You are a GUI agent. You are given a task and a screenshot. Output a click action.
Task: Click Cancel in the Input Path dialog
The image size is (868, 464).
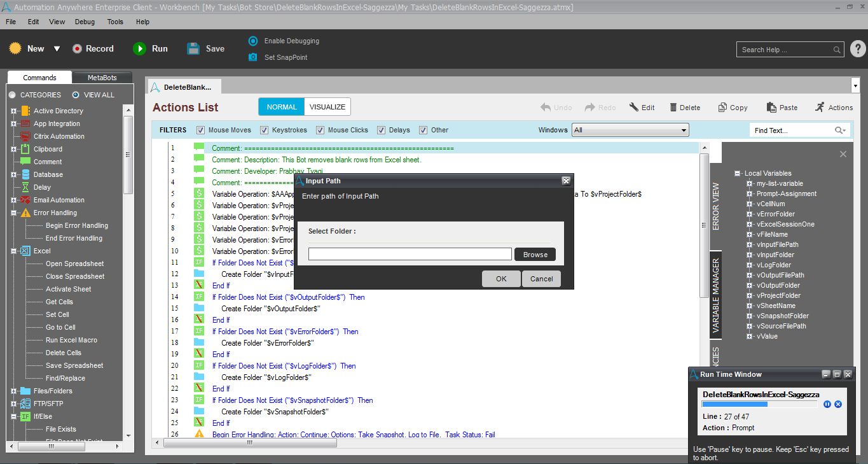pos(542,279)
